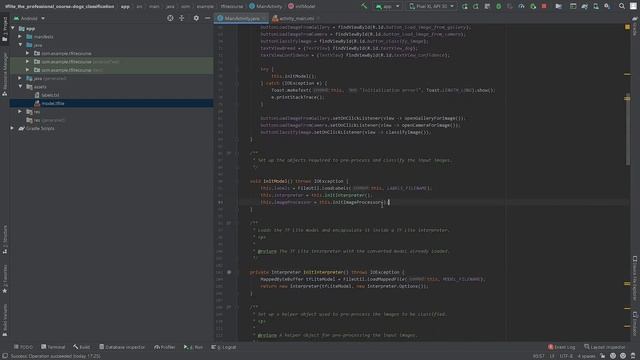
Task: Open the Layout Inspector tool window
Action: click(604, 347)
